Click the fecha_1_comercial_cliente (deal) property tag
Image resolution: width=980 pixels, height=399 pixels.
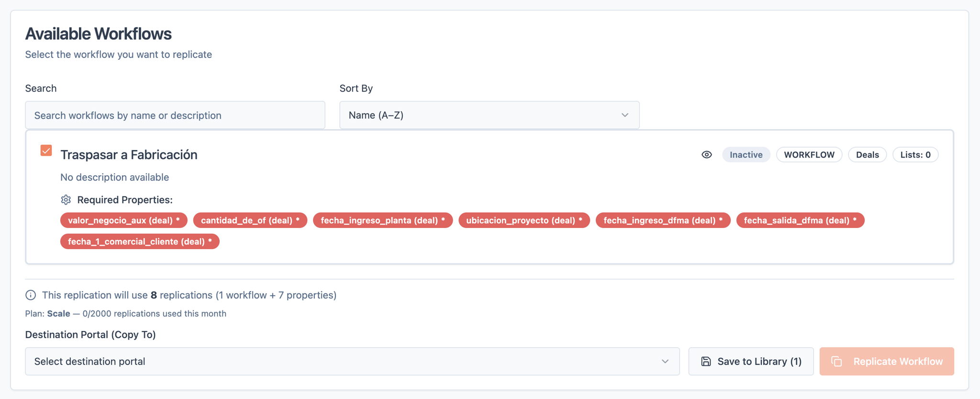point(140,241)
